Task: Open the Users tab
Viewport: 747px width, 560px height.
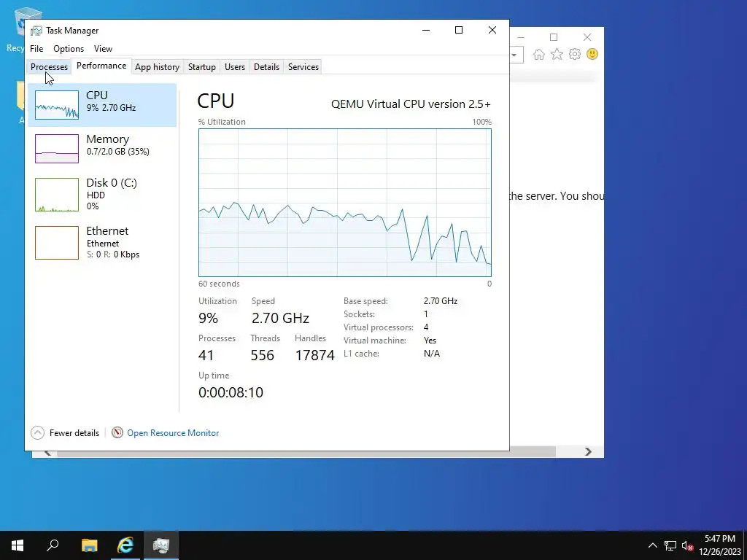Action: tap(235, 66)
